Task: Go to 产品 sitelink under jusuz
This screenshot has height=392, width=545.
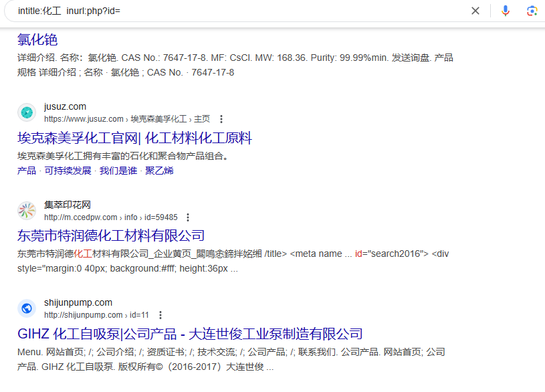Action: (x=27, y=171)
